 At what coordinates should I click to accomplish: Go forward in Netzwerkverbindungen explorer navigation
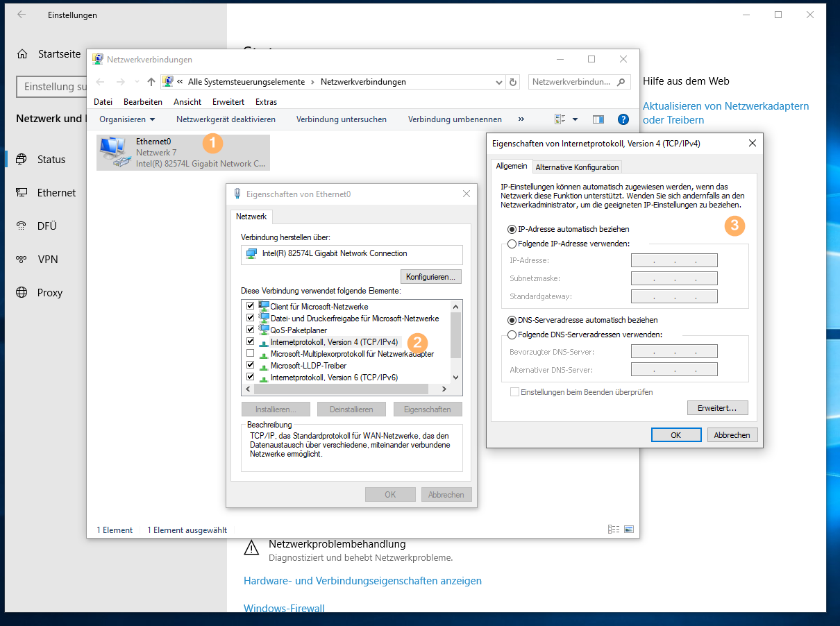coord(120,82)
